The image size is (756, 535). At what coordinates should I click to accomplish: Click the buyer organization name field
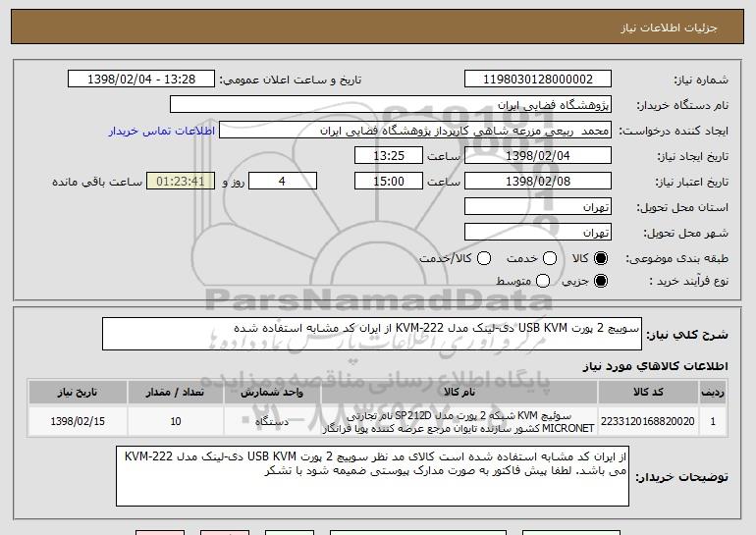click(391, 105)
